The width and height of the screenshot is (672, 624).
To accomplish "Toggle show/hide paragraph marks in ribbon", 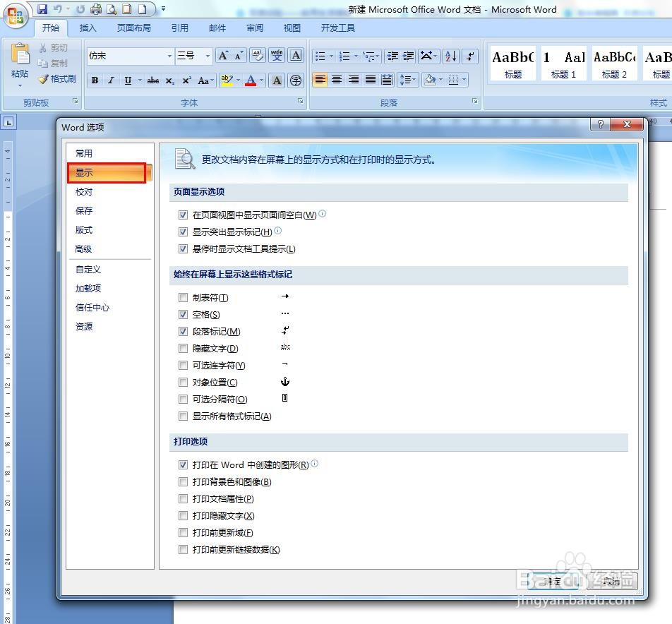I will coord(471,56).
